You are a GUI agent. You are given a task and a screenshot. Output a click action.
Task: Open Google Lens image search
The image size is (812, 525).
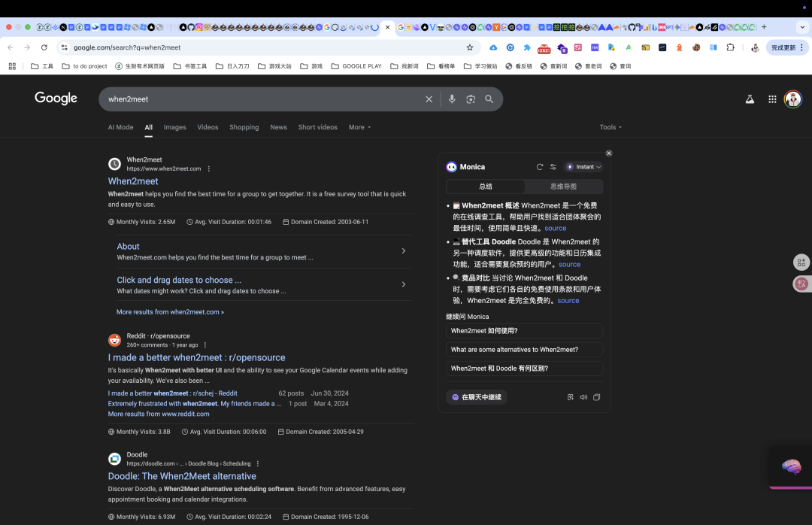click(470, 99)
